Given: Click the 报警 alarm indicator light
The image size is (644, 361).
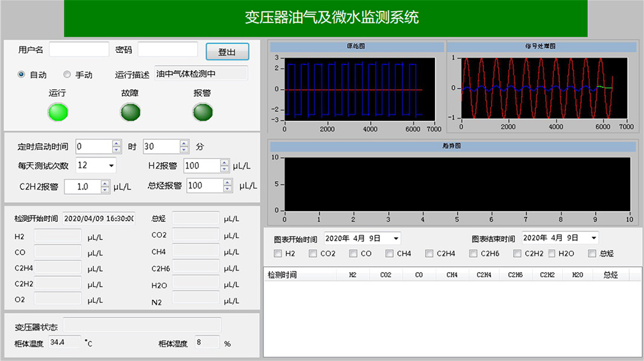Looking at the screenshot, I should [203, 112].
